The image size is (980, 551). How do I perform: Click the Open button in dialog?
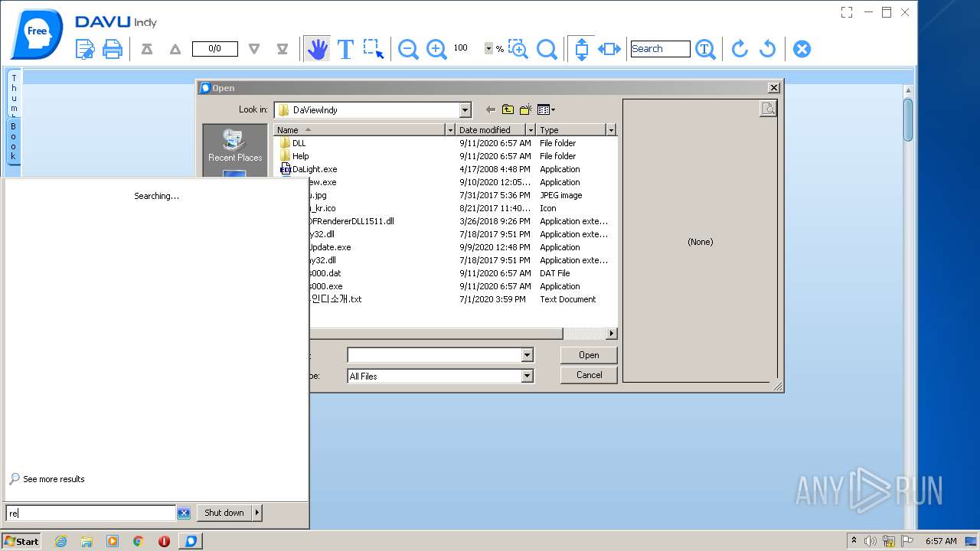tap(589, 355)
